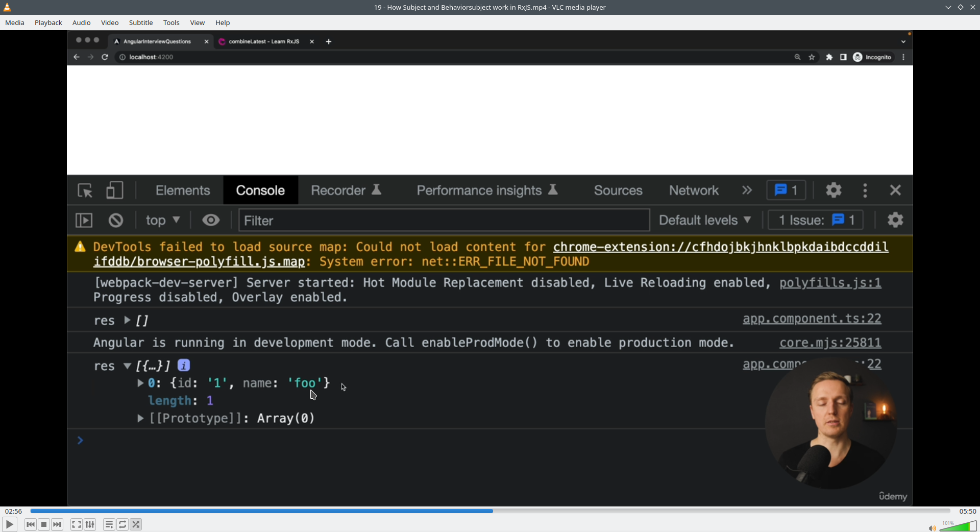Open the Audio menu
Screen dimensions: 980x532
[82, 22]
